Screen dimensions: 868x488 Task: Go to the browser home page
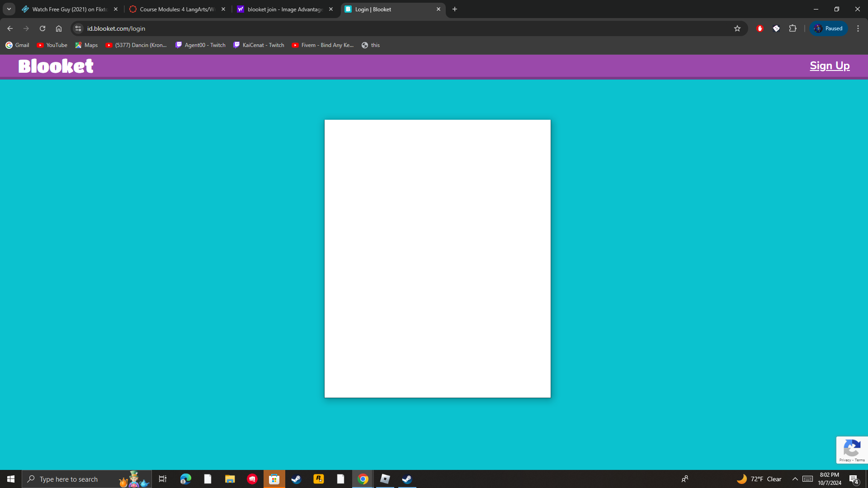pos(59,28)
